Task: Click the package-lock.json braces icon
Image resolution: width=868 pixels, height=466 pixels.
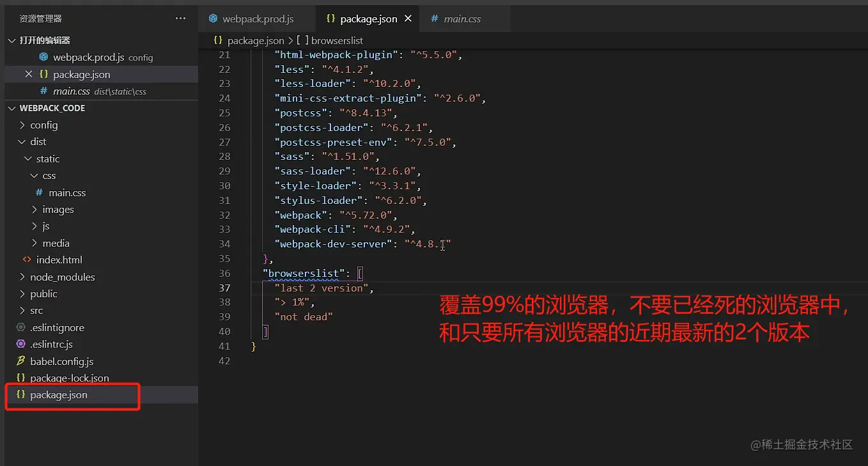Action: [20, 378]
